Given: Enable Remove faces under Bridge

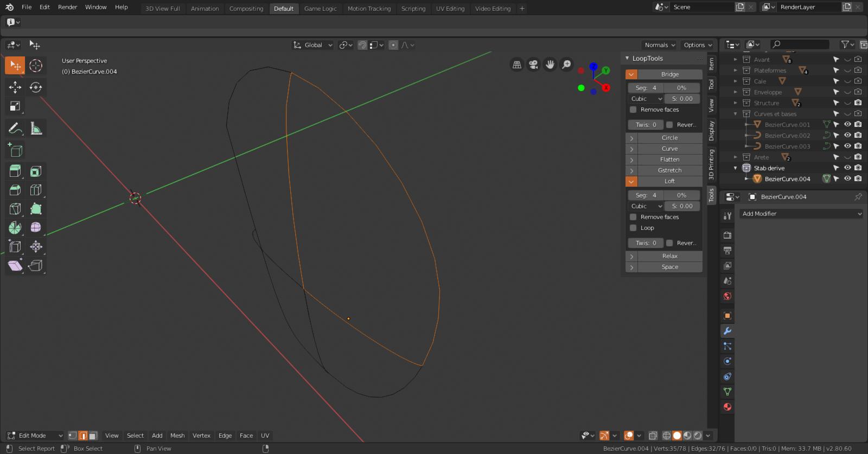Looking at the screenshot, I should 633,110.
